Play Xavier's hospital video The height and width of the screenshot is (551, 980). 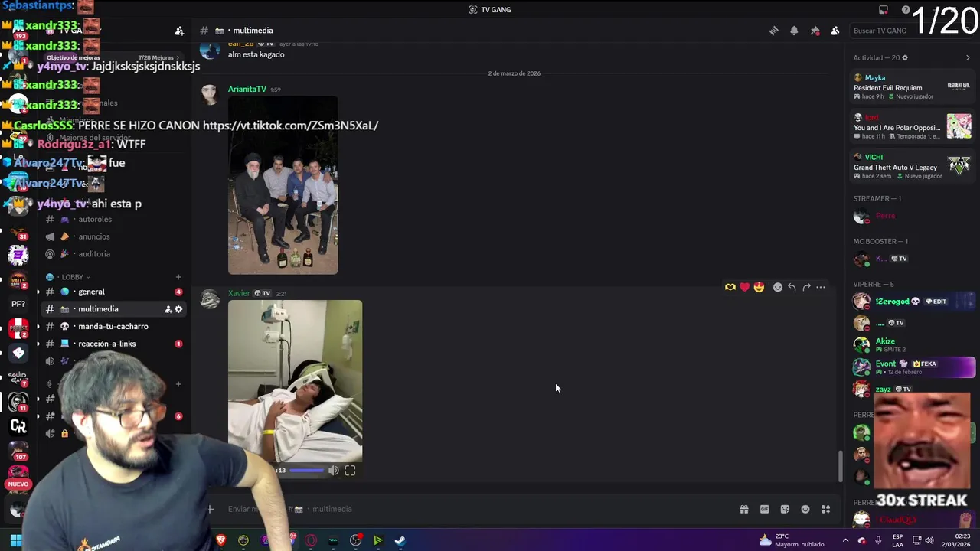click(x=295, y=381)
